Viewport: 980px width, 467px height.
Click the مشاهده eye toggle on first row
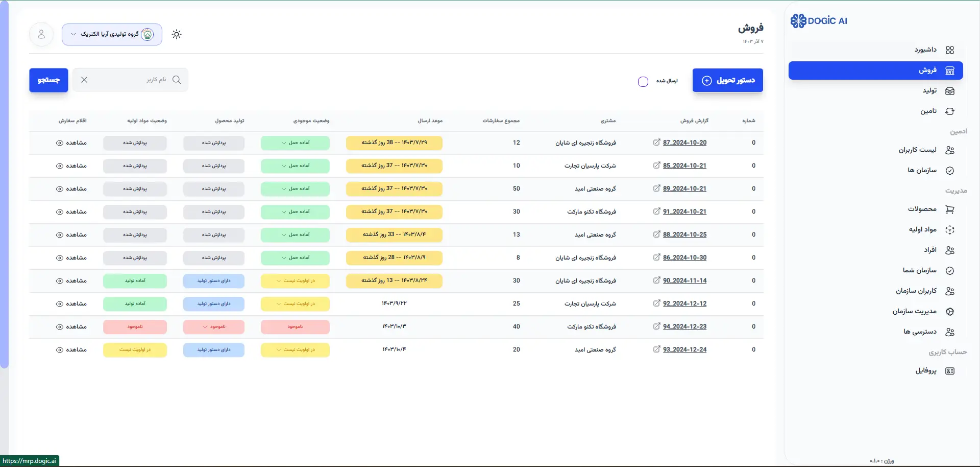(60, 143)
